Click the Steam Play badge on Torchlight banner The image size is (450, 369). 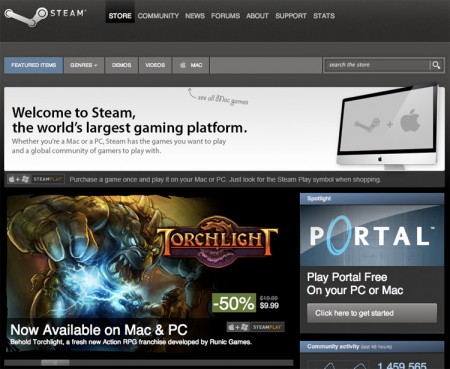point(256,327)
